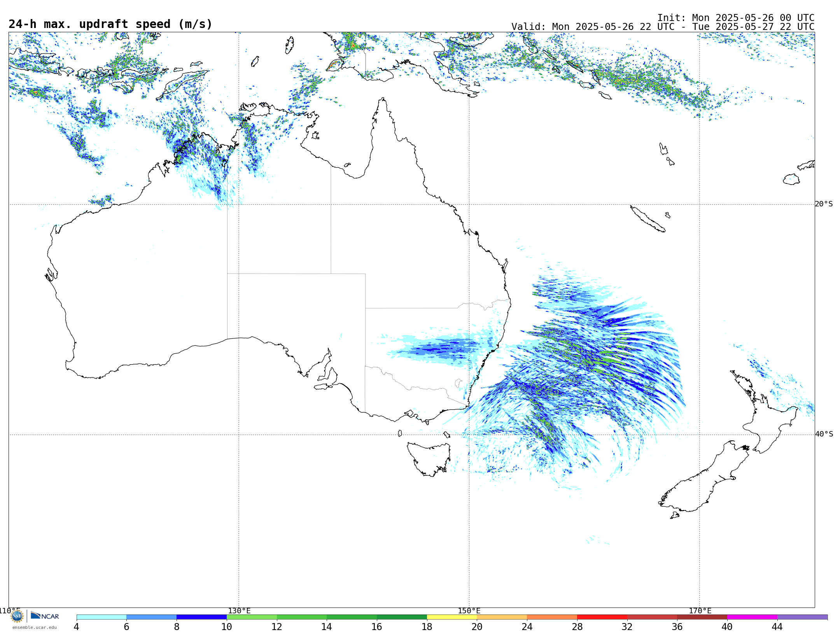The image size is (840, 632).
Task: Click the colorbar tick label 44
Action: 777,627
